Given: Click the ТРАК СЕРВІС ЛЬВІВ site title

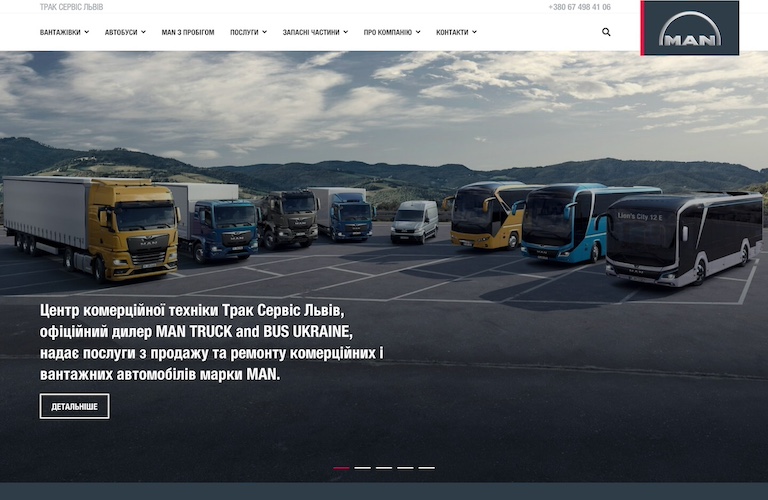Looking at the screenshot, I should click(71, 7).
